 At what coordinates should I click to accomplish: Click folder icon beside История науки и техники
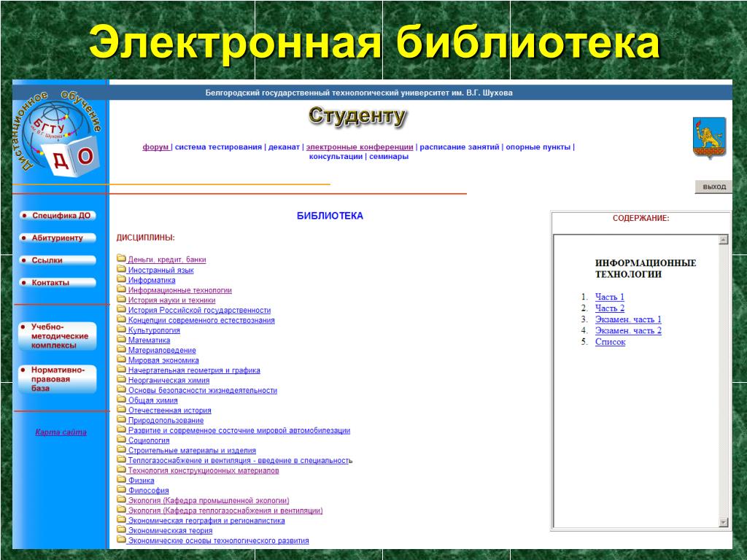pyautogui.click(x=122, y=299)
